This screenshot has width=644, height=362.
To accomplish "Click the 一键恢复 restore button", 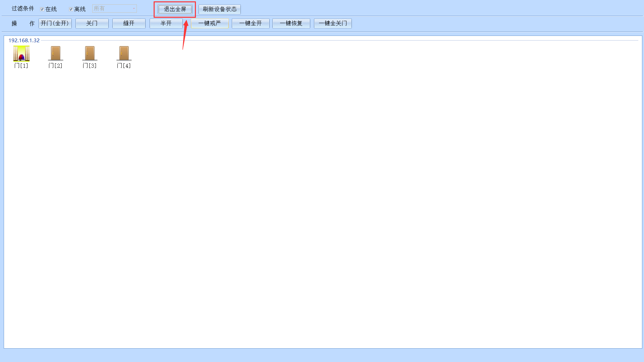I will tap(291, 23).
